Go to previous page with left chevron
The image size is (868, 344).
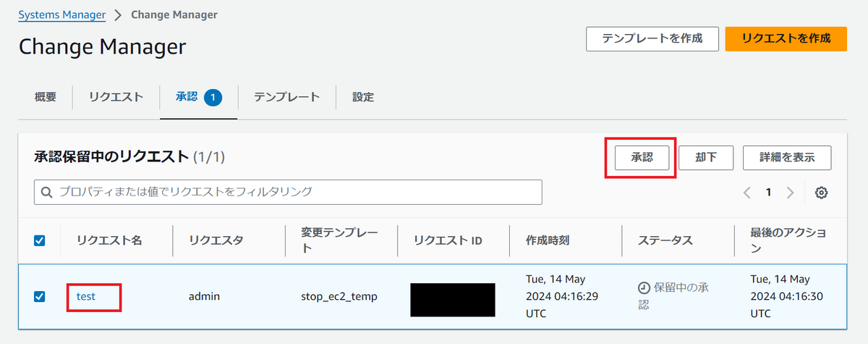click(x=747, y=193)
